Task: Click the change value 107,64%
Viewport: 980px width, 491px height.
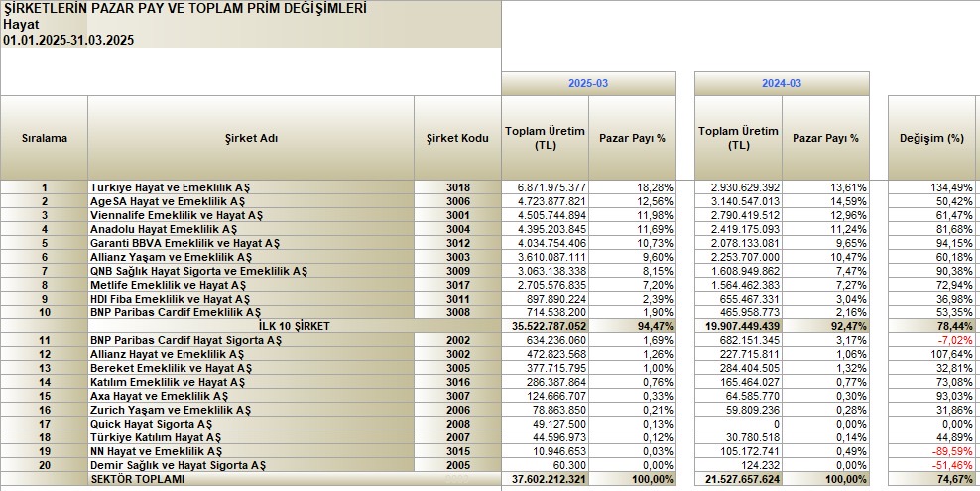Action: coord(931,354)
